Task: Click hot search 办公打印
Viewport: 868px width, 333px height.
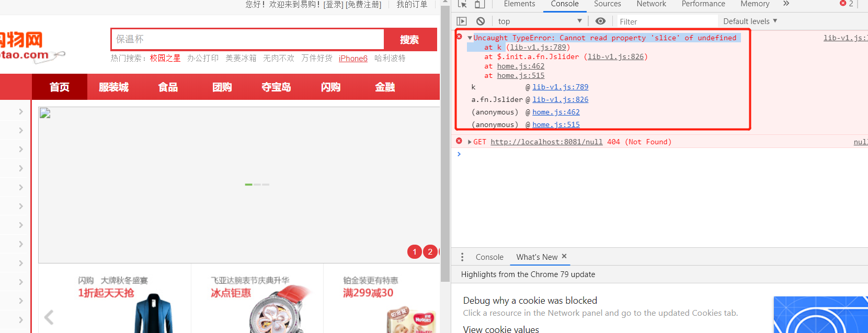Action: pyautogui.click(x=203, y=58)
